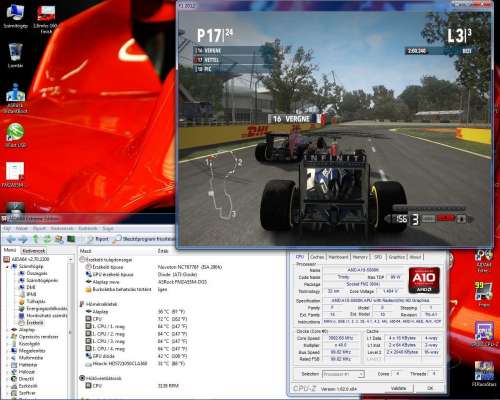Click the Érzékelő típusa row
The height and width of the screenshot is (400, 500).
coord(153,267)
